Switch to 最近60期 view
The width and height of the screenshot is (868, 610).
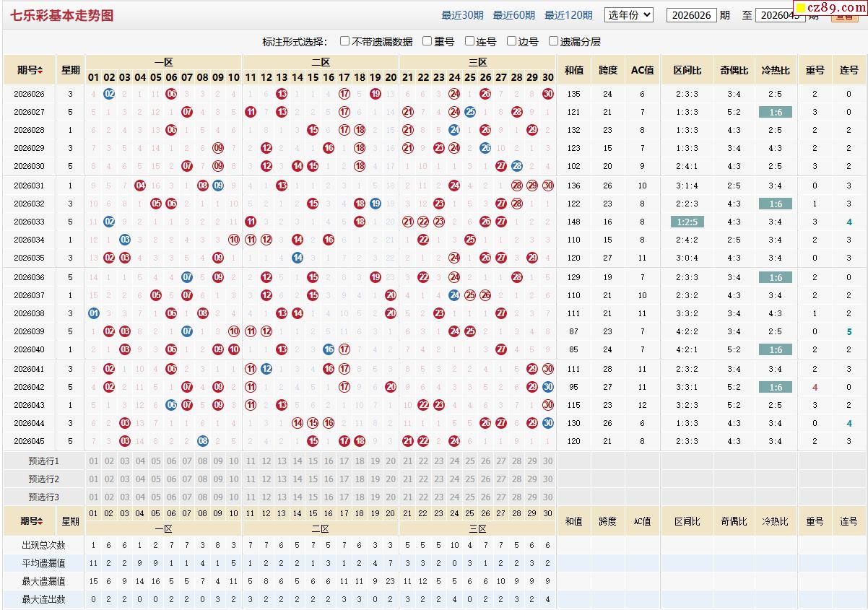click(513, 15)
